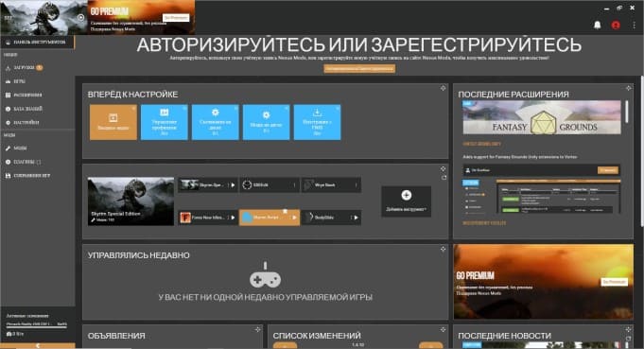This screenshot has height=349, width=644.
Task: Open options menu for BodySlide tool
Action: pyautogui.click(x=351, y=218)
